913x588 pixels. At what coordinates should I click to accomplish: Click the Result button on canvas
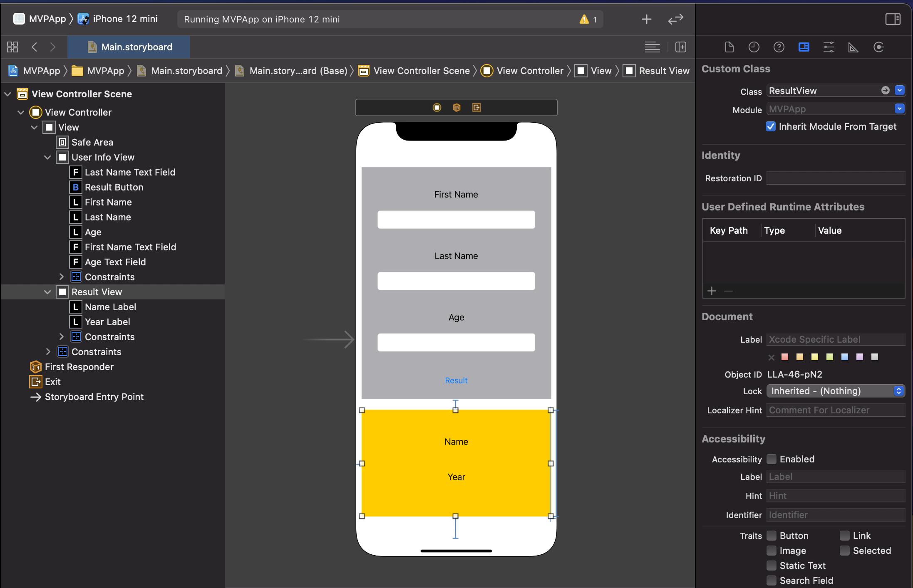pyautogui.click(x=456, y=380)
